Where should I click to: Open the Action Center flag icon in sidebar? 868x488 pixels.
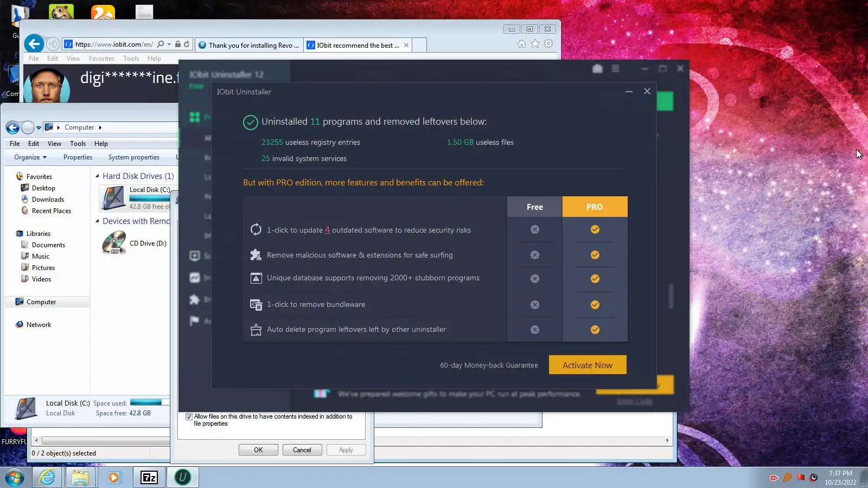pyautogui.click(x=194, y=321)
